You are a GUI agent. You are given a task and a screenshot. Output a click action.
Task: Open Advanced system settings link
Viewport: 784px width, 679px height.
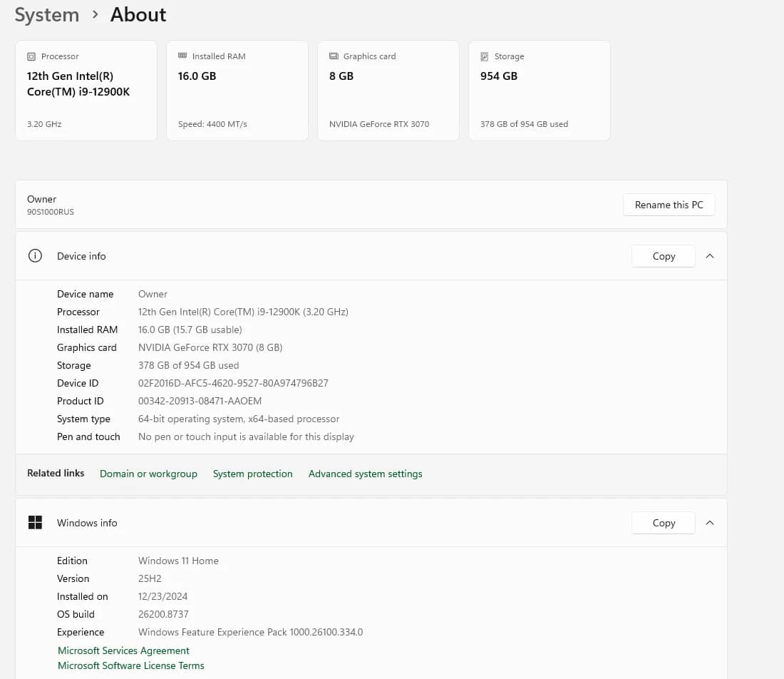[x=365, y=474]
